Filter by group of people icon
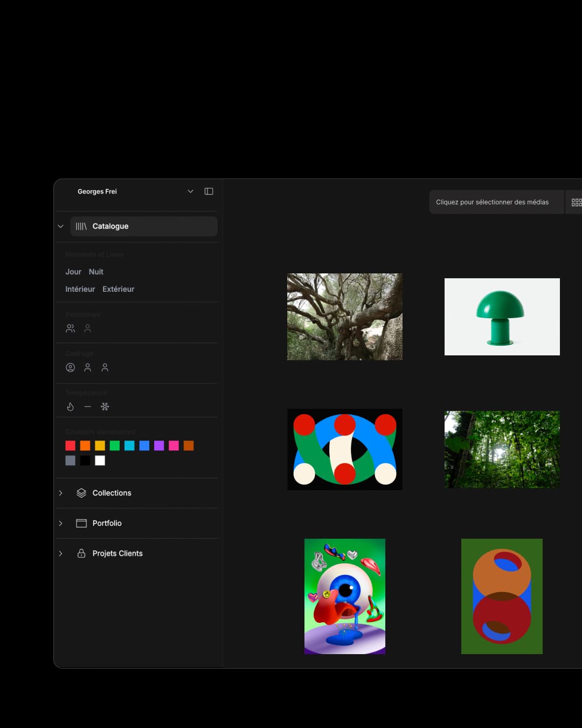Viewport: 582px width, 728px height. [x=70, y=328]
